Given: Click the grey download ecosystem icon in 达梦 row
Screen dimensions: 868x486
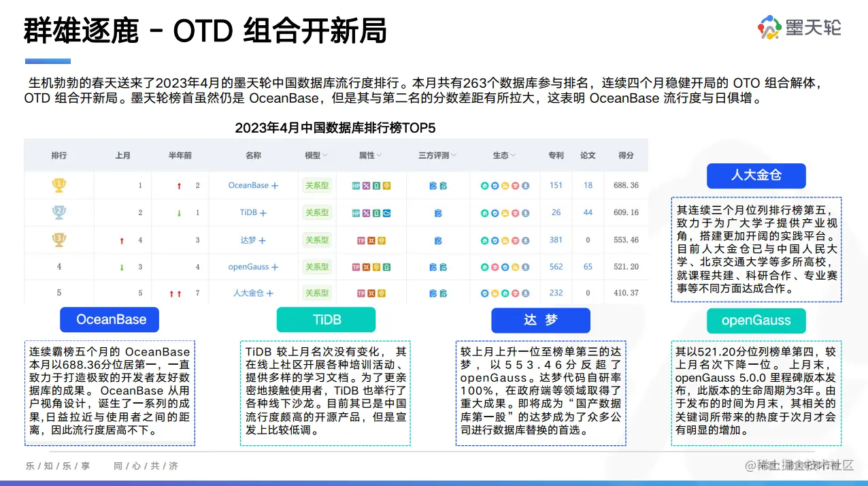Looking at the screenshot, I should 525,241.
